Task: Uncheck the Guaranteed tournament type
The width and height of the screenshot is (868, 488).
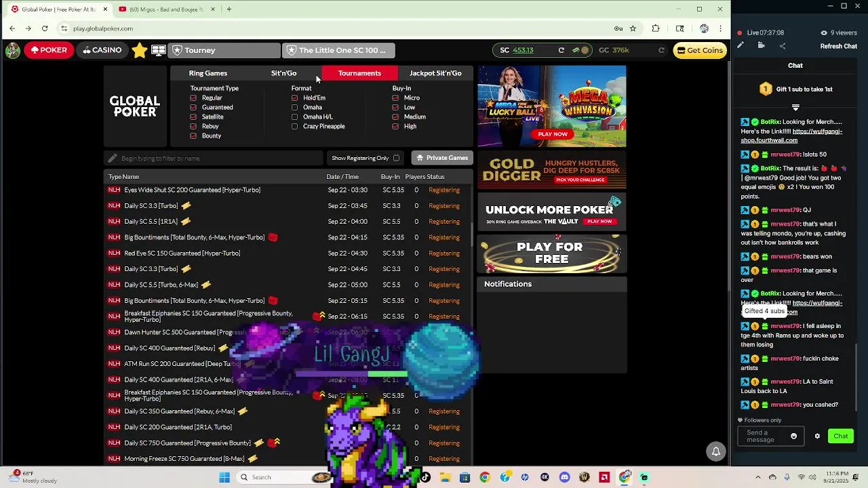Action: point(193,107)
